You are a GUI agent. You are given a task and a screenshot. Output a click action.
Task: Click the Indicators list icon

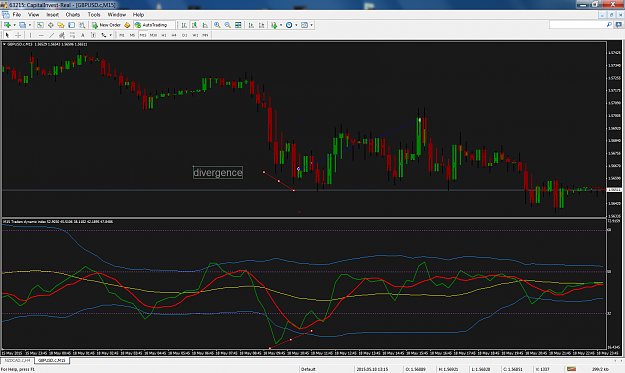pyautogui.click(x=274, y=25)
